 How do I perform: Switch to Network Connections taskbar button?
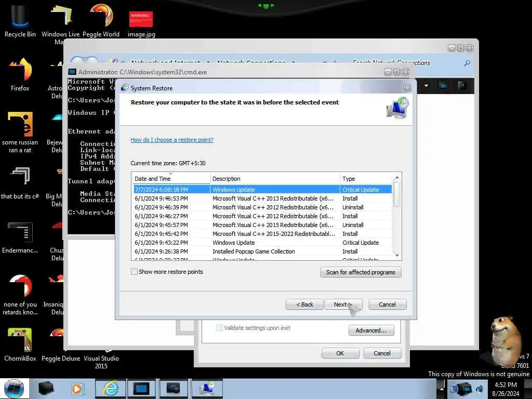pyautogui.click(x=173, y=389)
